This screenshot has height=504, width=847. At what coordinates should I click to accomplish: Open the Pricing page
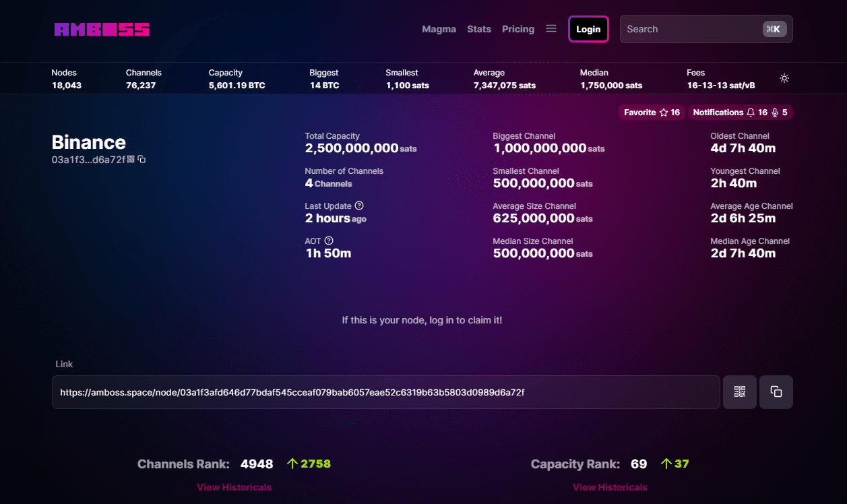pyautogui.click(x=518, y=29)
